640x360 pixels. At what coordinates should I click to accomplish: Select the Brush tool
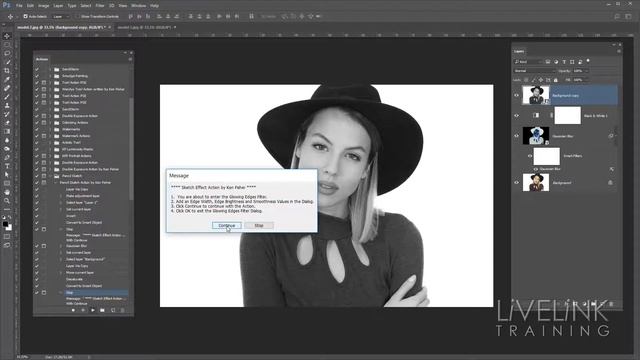pos(7,97)
